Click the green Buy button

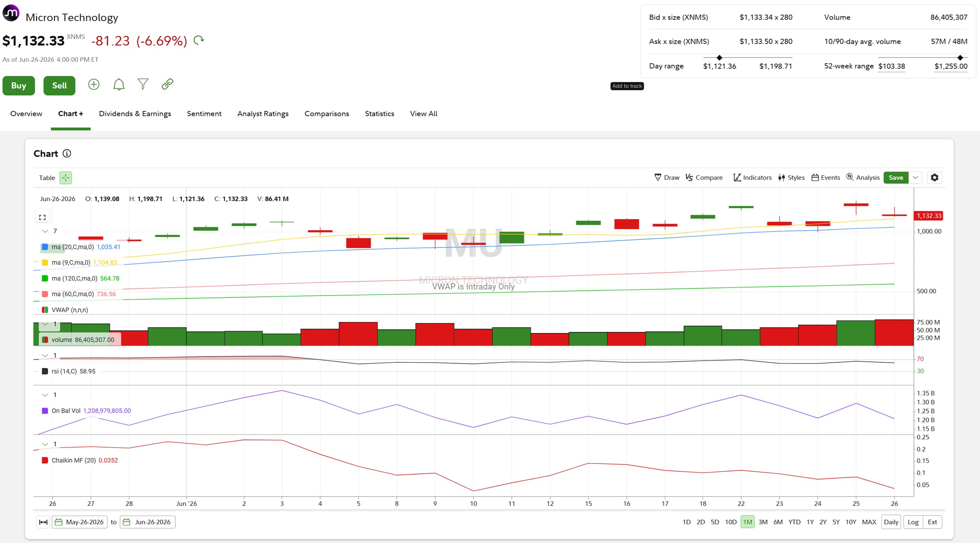pos(19,86)
